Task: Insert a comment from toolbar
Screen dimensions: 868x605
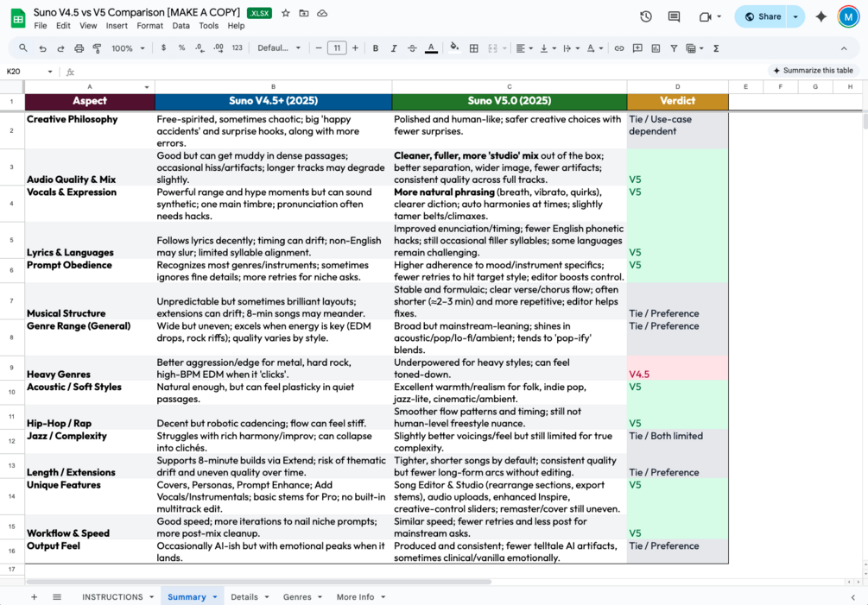Action: [637, 48]
